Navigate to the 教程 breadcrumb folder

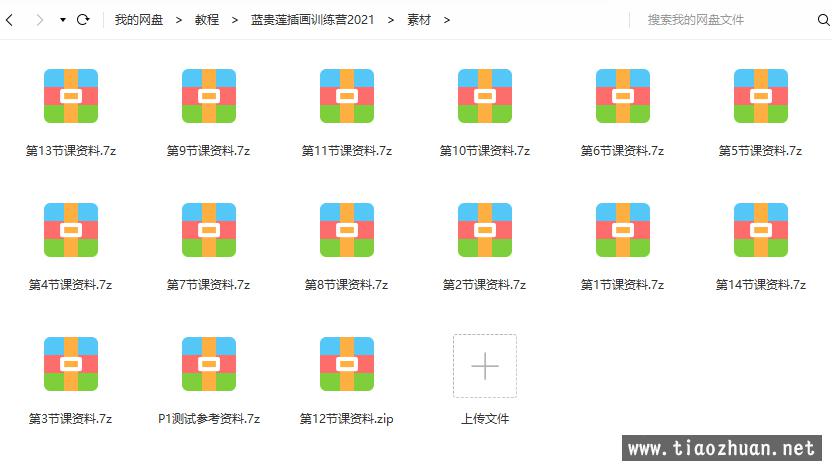click(207, 19)
